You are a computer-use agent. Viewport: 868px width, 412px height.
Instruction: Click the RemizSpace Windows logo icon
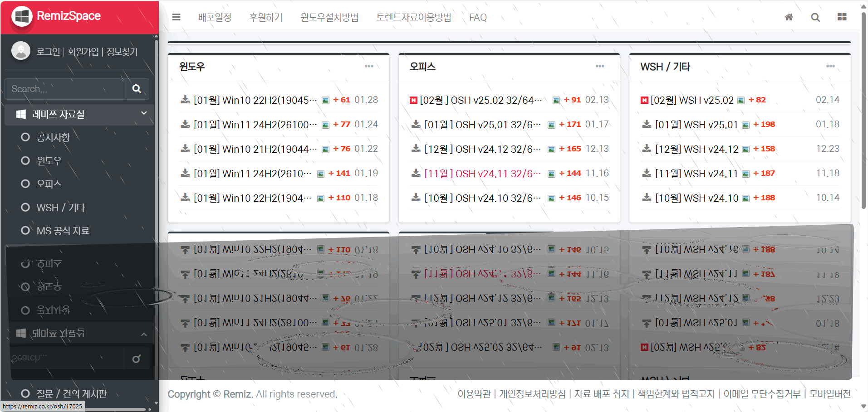point(22,17)
